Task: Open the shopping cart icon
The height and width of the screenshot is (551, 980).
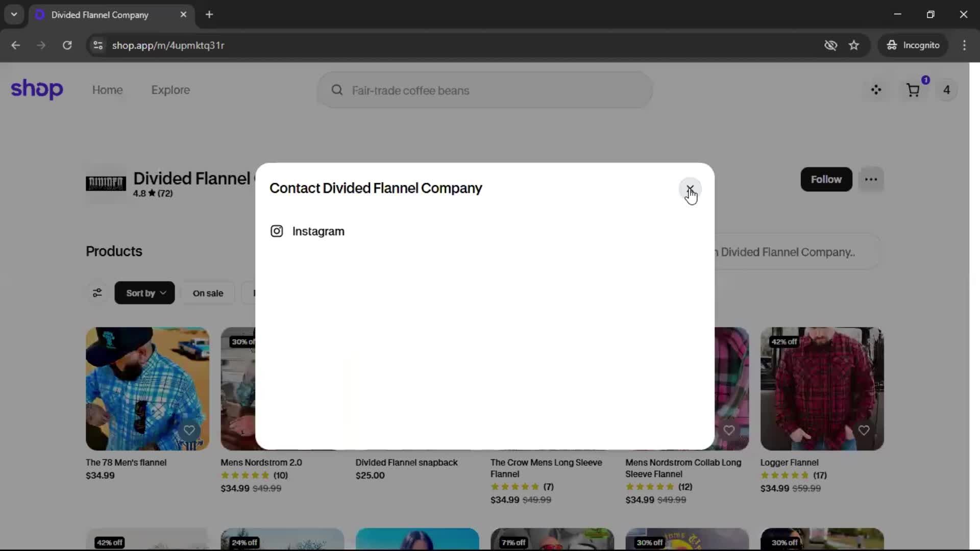Action: (x=913, y=90)
